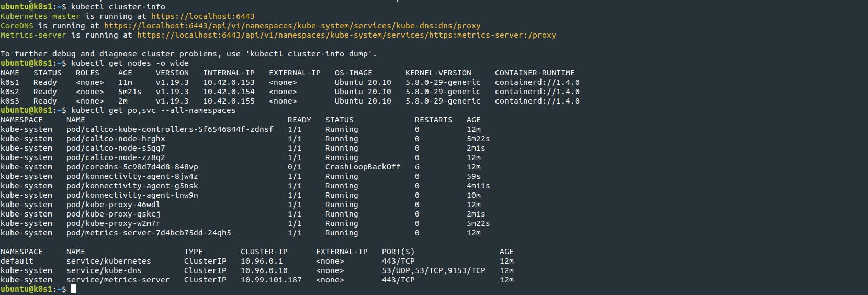
Task: Select pod calico-node-zz8q2
Action: [116, 157]
